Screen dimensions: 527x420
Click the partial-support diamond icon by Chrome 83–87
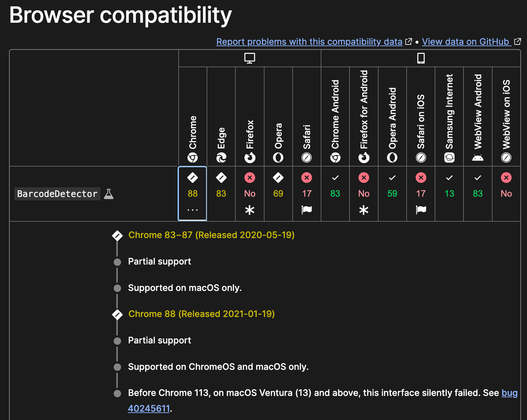117,235
